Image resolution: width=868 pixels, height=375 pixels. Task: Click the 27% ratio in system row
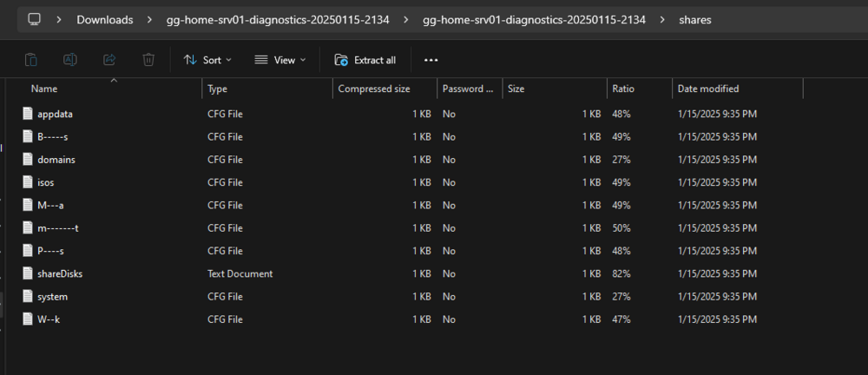point(621,297)
